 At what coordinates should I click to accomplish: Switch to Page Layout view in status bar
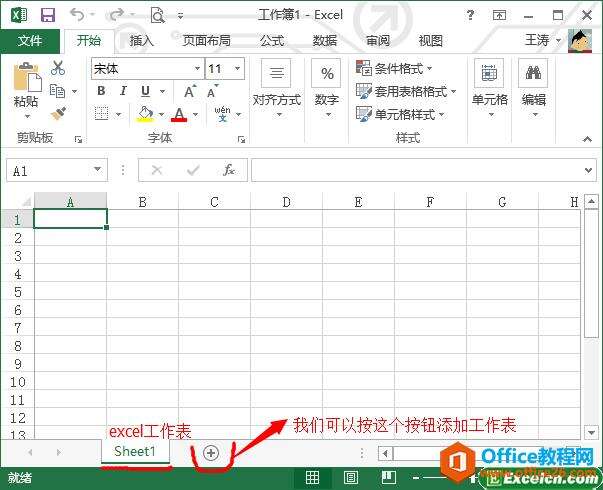click(x=350, y=478)
